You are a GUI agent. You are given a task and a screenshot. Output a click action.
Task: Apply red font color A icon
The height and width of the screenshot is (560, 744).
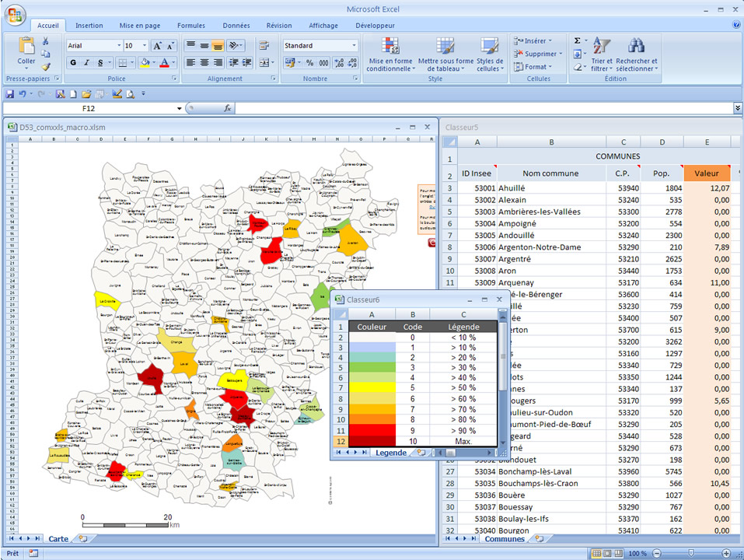tap(164, 62)
